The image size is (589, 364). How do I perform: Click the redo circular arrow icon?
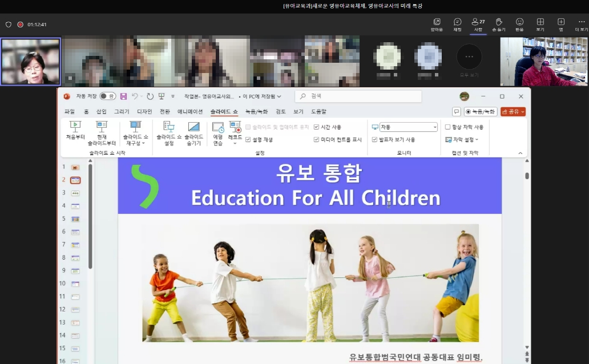[150, 96]
